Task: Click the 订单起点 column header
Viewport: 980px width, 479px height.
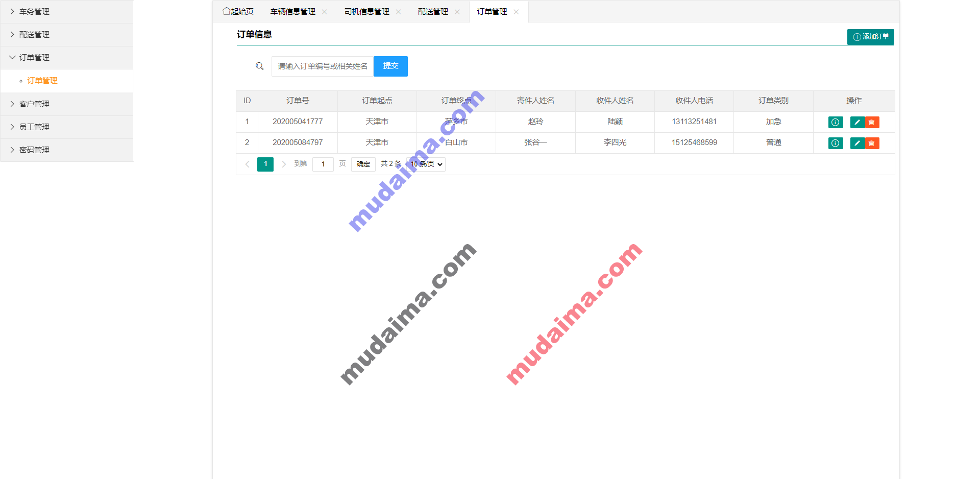Action: [x=377, y=101]
